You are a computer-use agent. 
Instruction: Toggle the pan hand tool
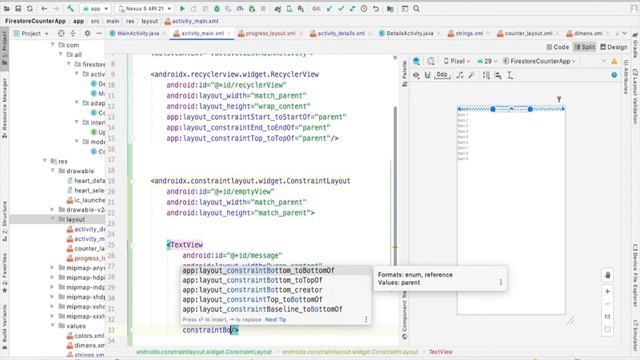point(607,275)
